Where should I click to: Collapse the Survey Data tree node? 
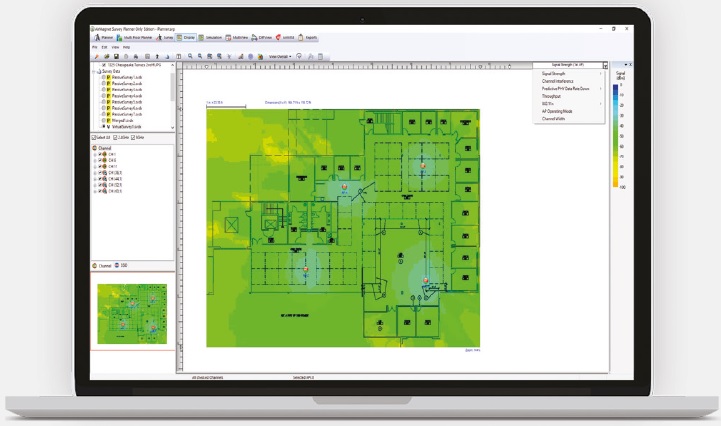coord(93,72)
